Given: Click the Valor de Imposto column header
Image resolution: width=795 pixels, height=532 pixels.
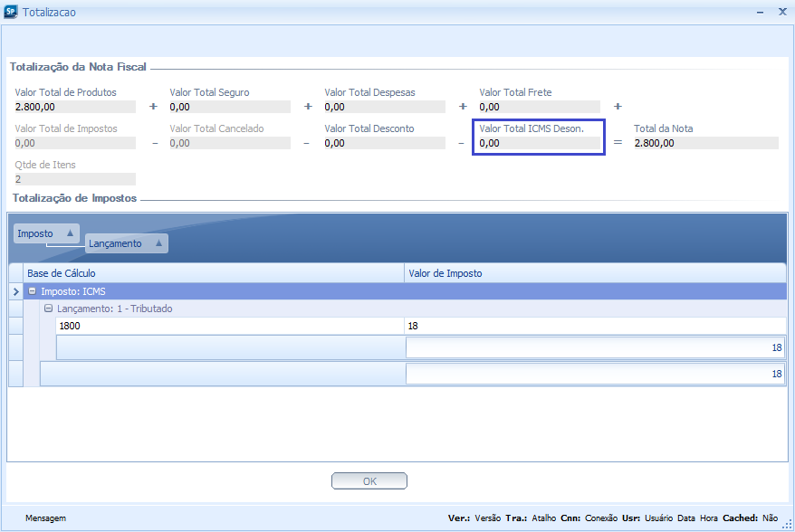Looking at the screenshot, I should click(x=594, y=273).
